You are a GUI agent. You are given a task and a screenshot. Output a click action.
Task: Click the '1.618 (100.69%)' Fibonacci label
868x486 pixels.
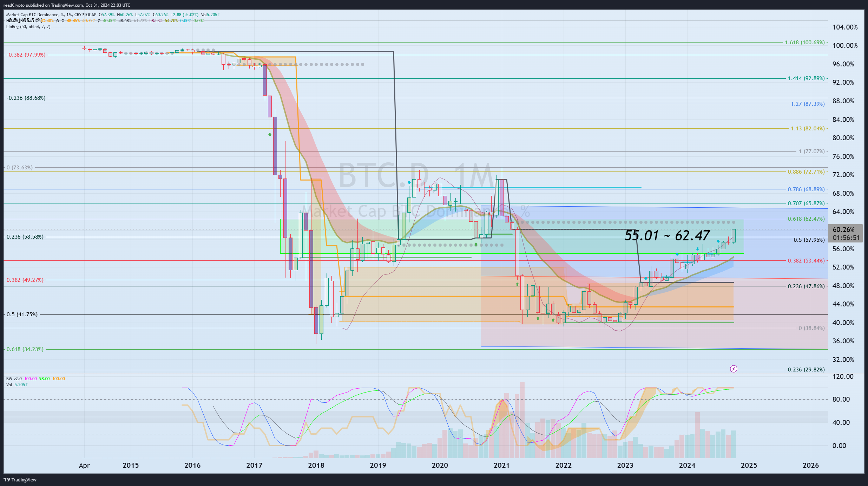(x=805, y=43)
